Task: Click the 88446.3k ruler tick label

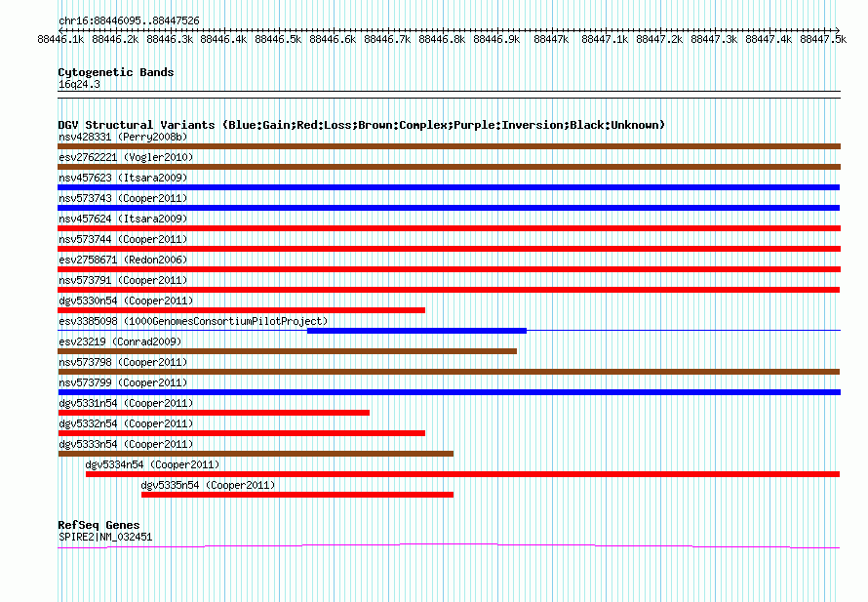Action: pos(170,39)
